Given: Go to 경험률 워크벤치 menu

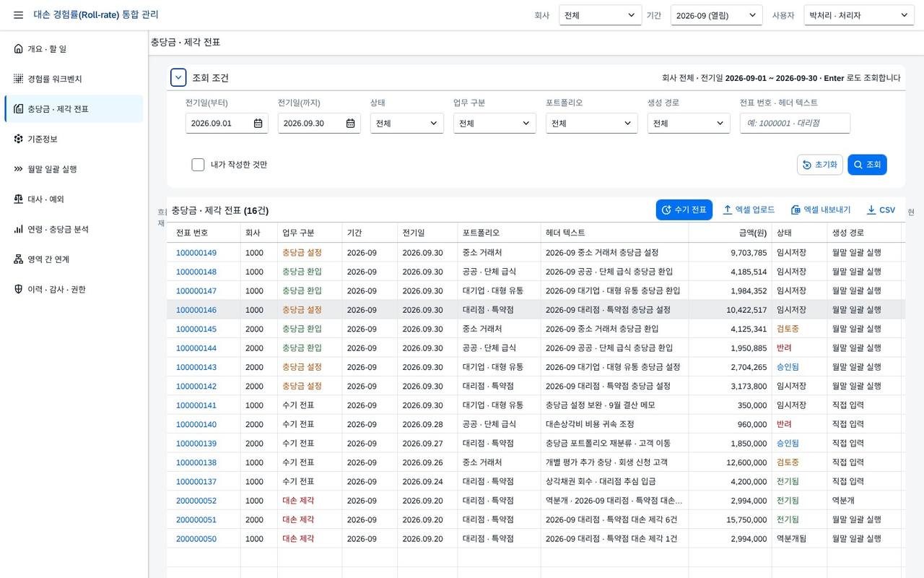Looking at the screenshot, I should (74, 79).
